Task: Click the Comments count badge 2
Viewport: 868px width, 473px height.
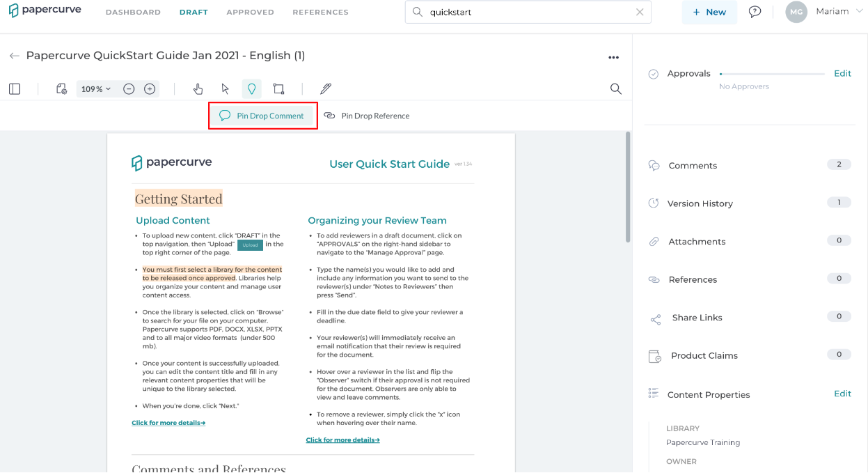Action: click(x=839, y=164)
